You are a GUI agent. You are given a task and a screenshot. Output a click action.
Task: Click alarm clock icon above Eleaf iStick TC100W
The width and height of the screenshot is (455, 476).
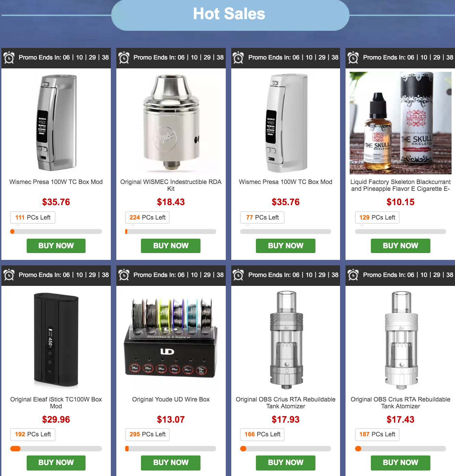9,275
